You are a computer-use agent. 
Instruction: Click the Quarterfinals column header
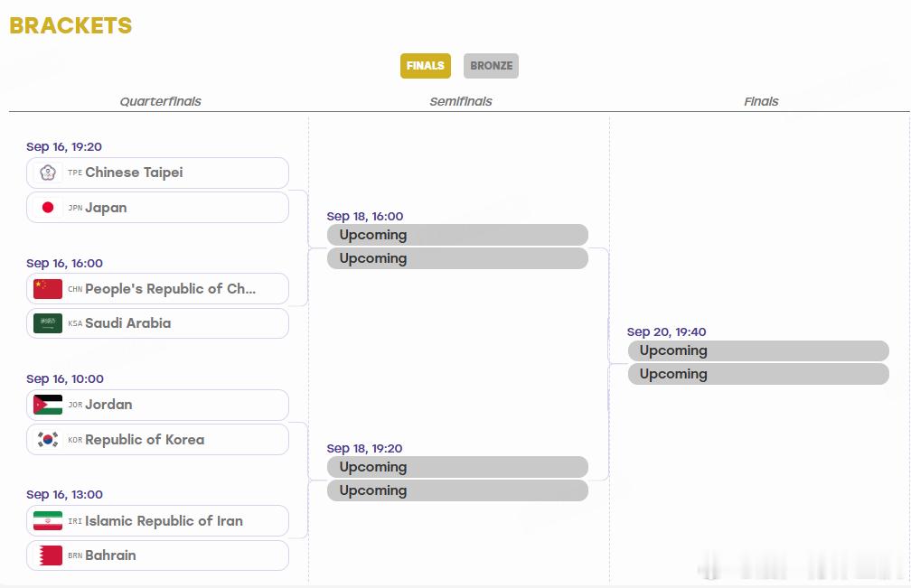pyautogui.click(x=160, y=101)
